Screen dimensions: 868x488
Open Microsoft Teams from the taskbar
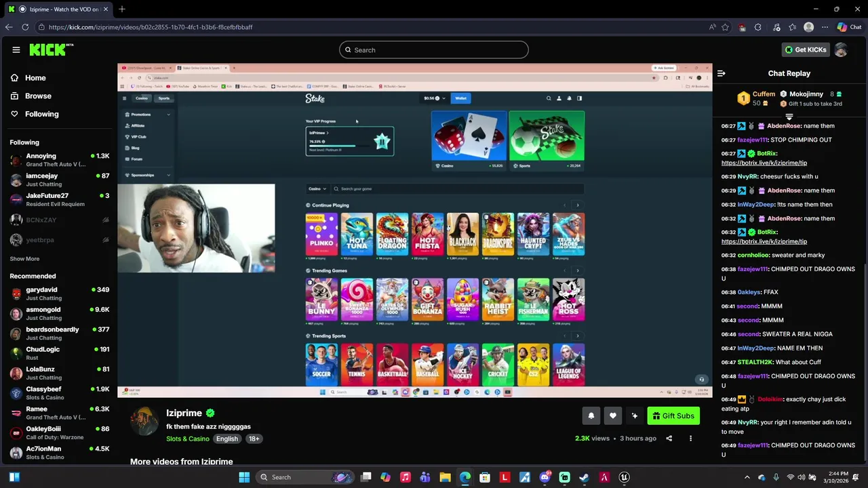[x=425, y=477]
